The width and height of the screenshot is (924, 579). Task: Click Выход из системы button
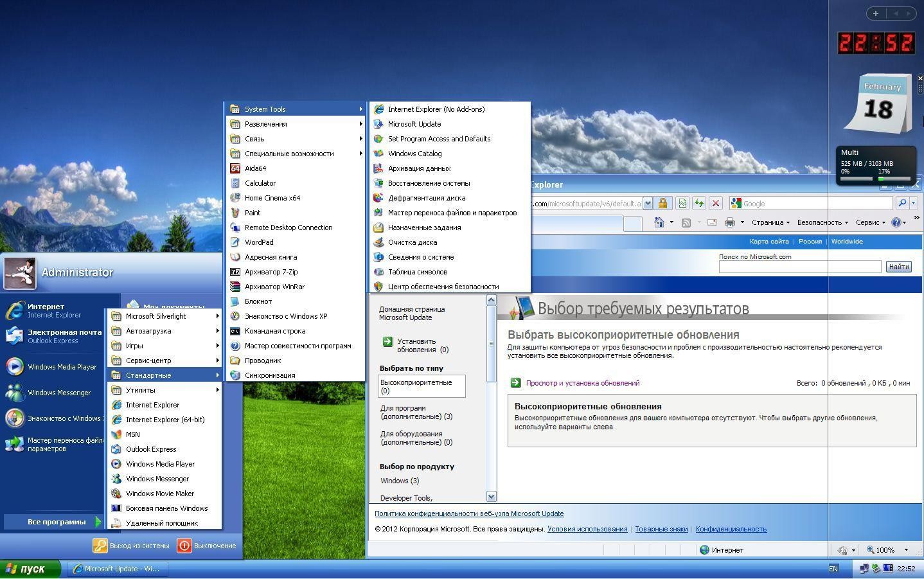tap(132, 546)
